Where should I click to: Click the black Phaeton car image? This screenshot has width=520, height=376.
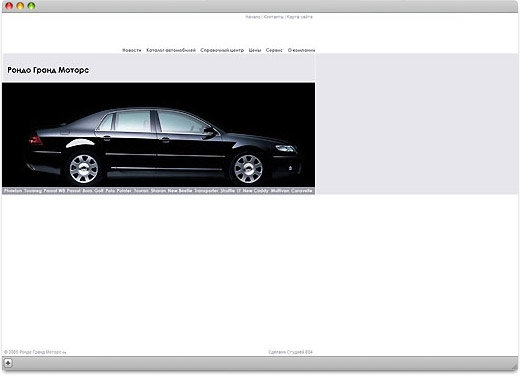[x=158, y=135]
